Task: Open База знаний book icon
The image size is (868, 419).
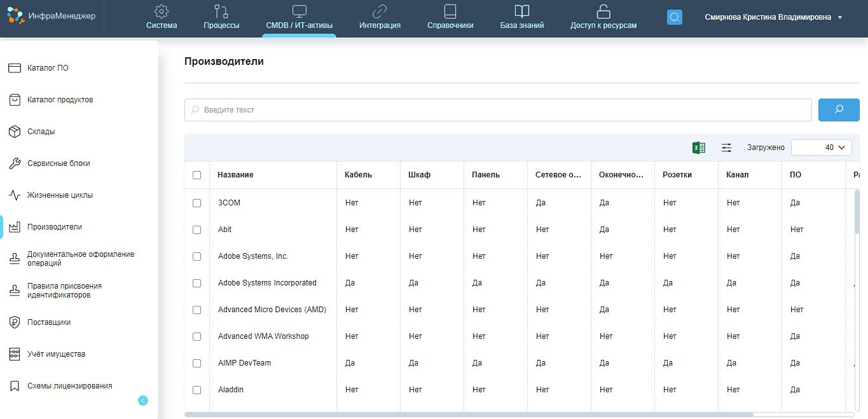Action: tap(521, 11)
